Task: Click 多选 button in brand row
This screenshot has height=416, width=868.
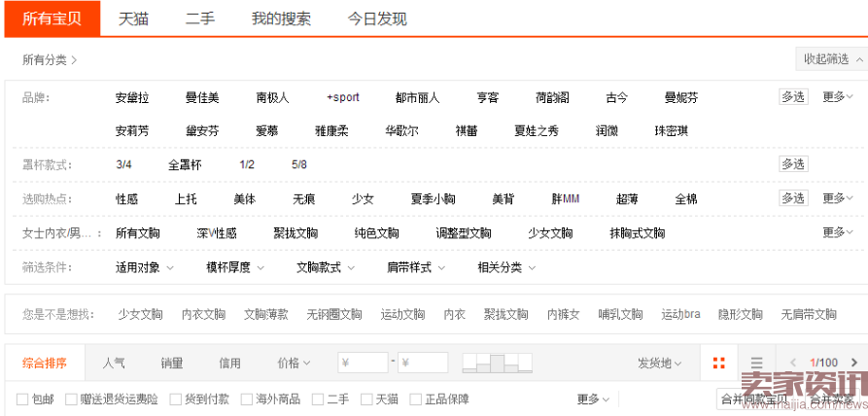Action: [x=792, y=97]
